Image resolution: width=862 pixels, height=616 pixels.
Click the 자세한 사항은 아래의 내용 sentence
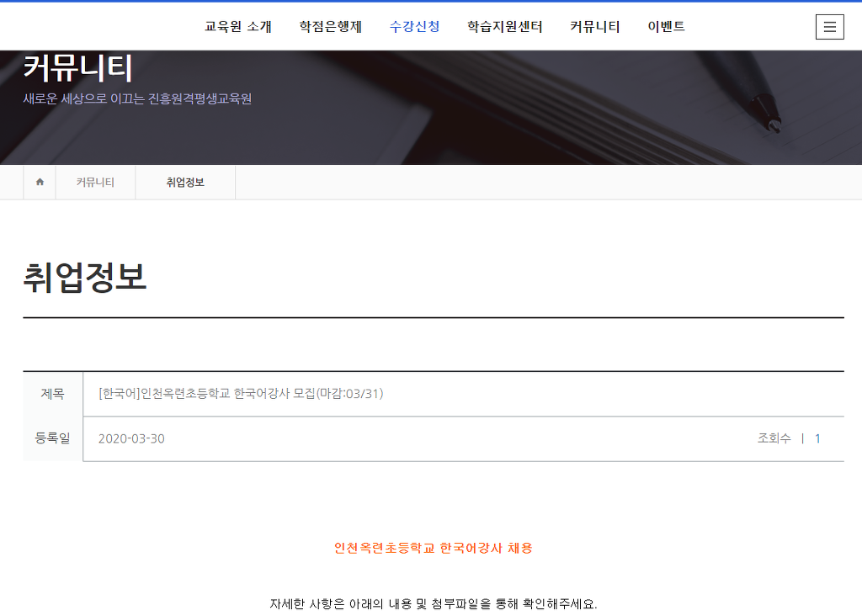434,604
